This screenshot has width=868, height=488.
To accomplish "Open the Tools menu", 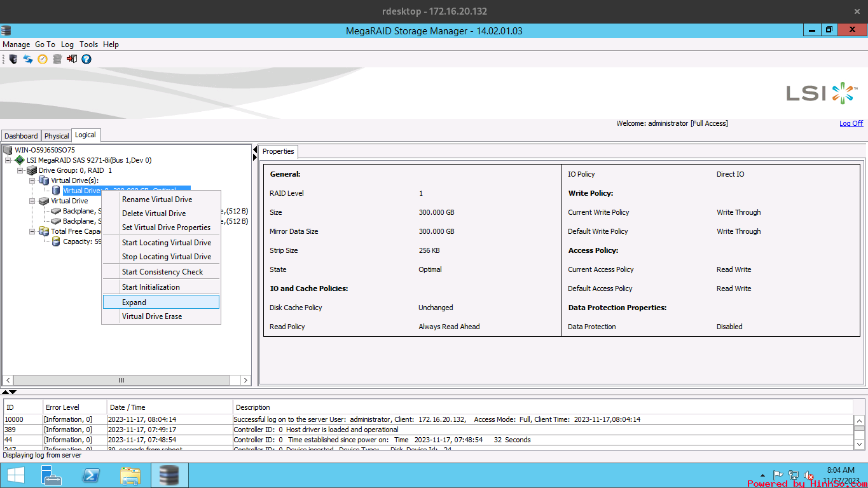I will (x=89, y=44).
